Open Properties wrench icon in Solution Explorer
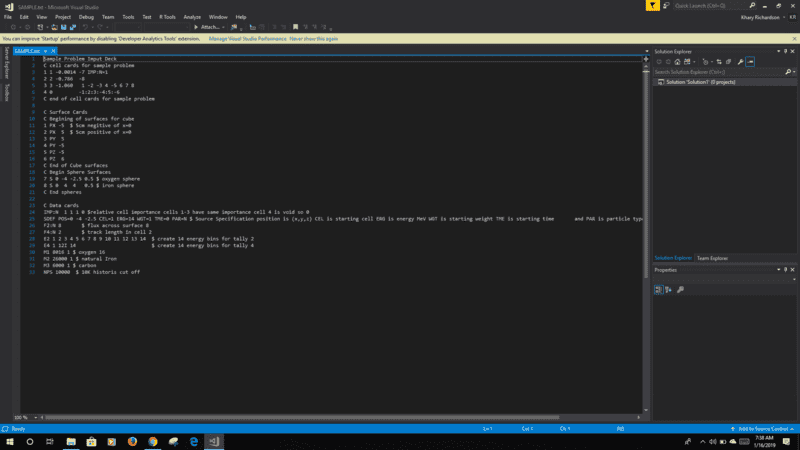 coord(740,61)
